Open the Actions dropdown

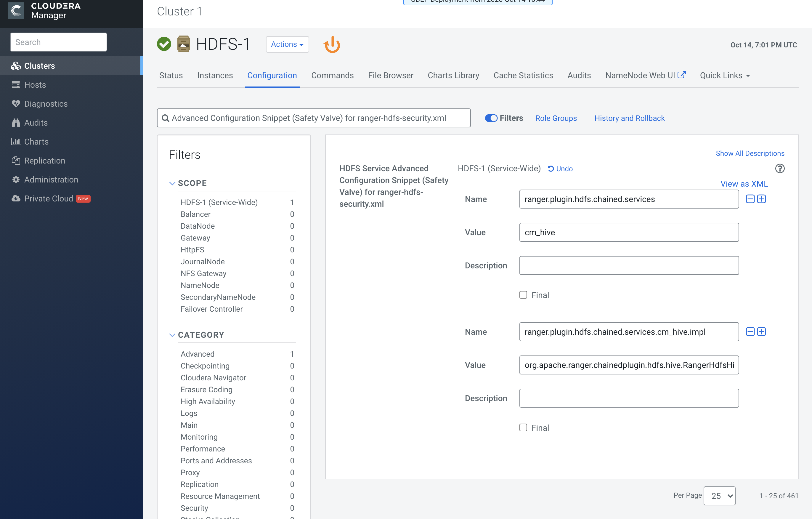coord(287,44)
